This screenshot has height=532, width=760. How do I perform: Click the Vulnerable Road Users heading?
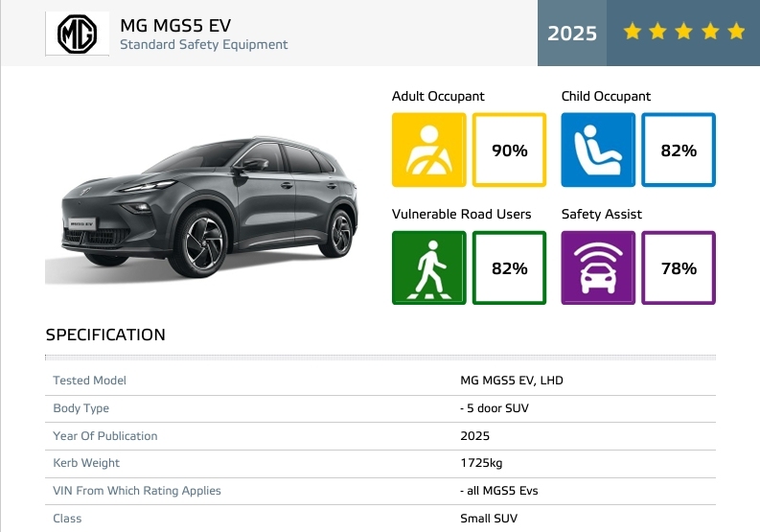coord(461,214)
